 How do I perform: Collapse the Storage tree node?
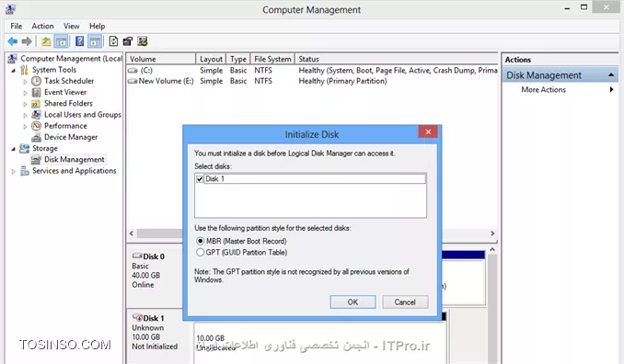click(x=13, y=149)
